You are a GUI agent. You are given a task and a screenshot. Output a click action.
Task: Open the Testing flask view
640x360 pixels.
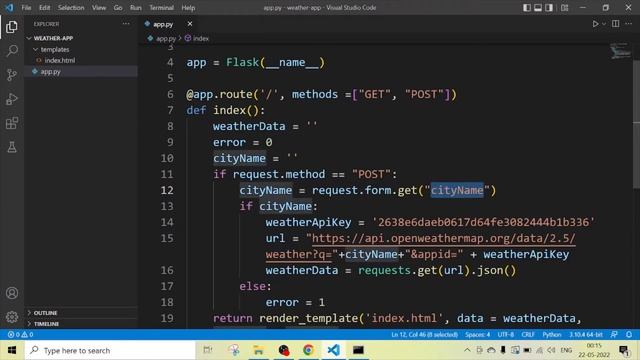click(12, 147)
